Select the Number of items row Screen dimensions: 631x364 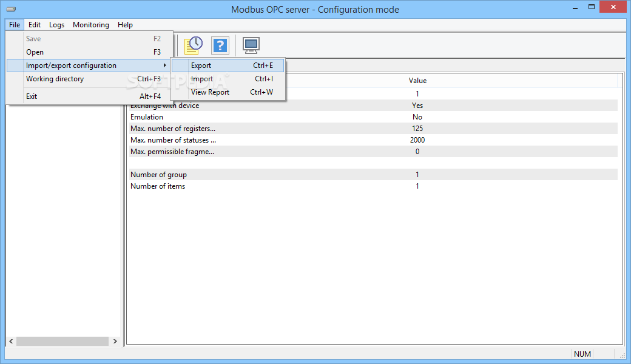click(373, 186)
